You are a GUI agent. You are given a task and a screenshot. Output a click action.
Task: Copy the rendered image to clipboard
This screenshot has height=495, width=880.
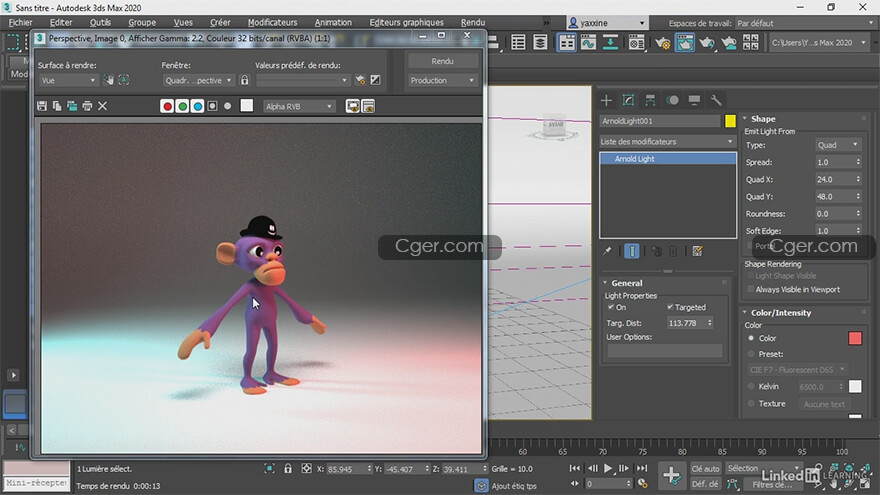pos(57,106)
